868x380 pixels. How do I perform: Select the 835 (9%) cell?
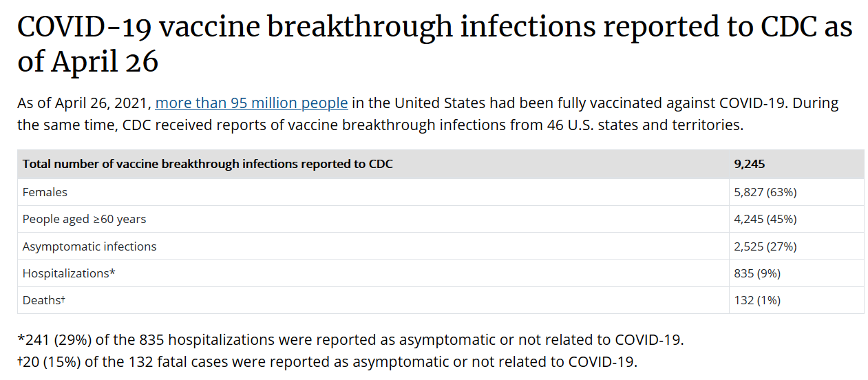tap(757, 273)
